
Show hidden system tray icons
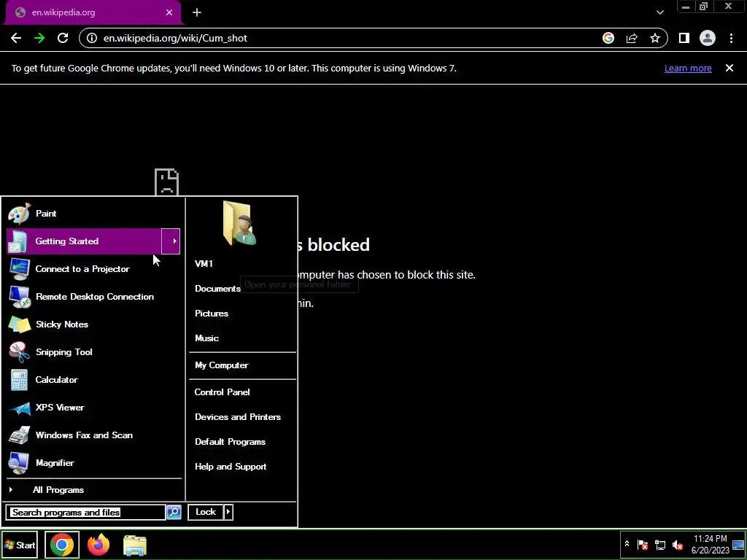point(627,544)
